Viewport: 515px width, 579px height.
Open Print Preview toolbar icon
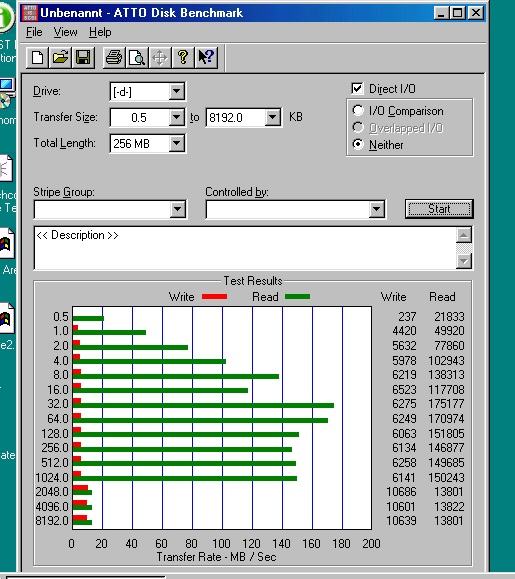[x=137, y=58]
